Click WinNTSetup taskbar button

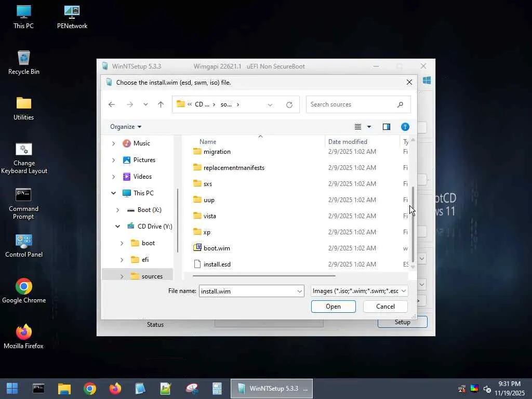[x=271, y=389]
